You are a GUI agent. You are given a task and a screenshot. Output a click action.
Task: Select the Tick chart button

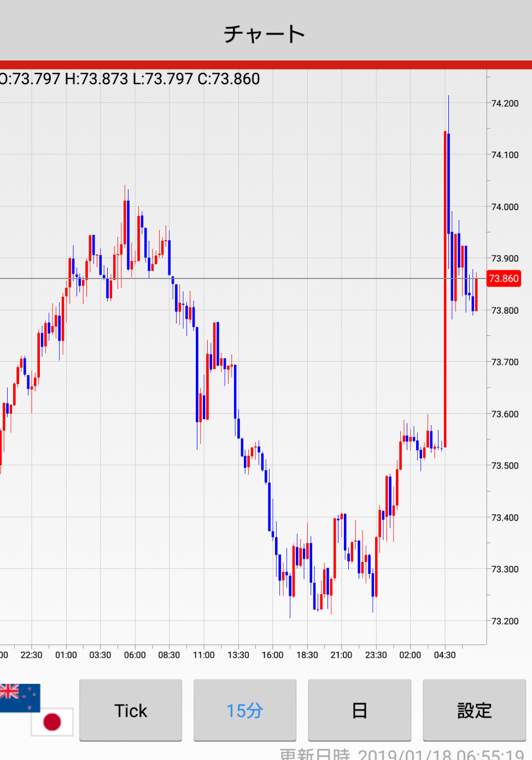click(x=131, y=710)
